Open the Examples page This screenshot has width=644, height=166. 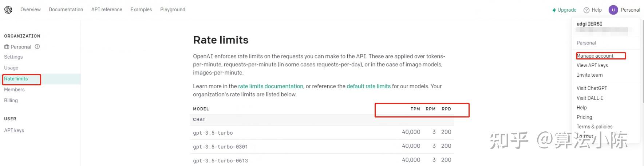coord(141,9)
